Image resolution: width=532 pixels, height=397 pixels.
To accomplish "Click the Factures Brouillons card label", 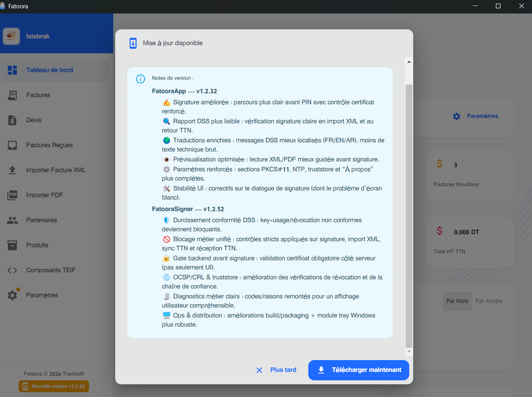I will (456, 185).
